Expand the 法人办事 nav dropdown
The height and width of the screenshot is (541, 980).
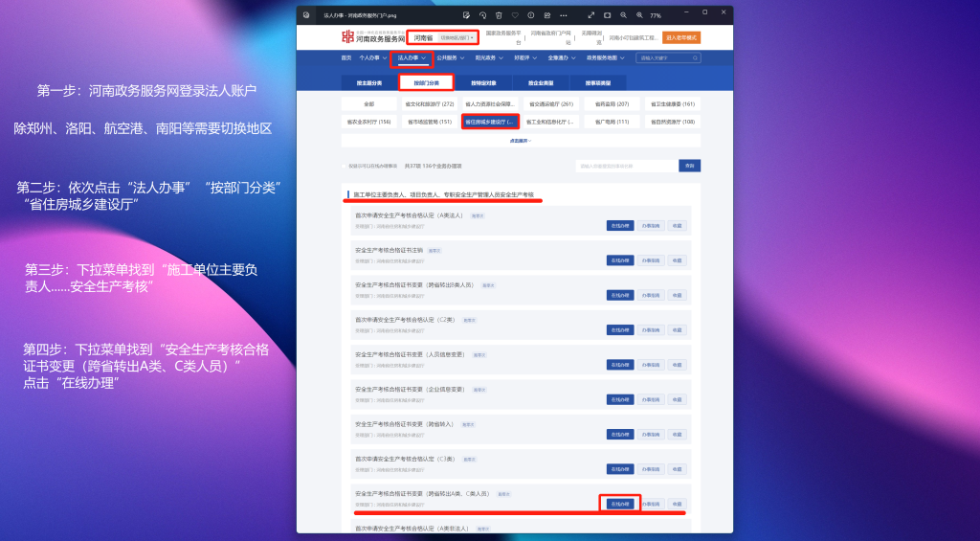pos(412,57)
